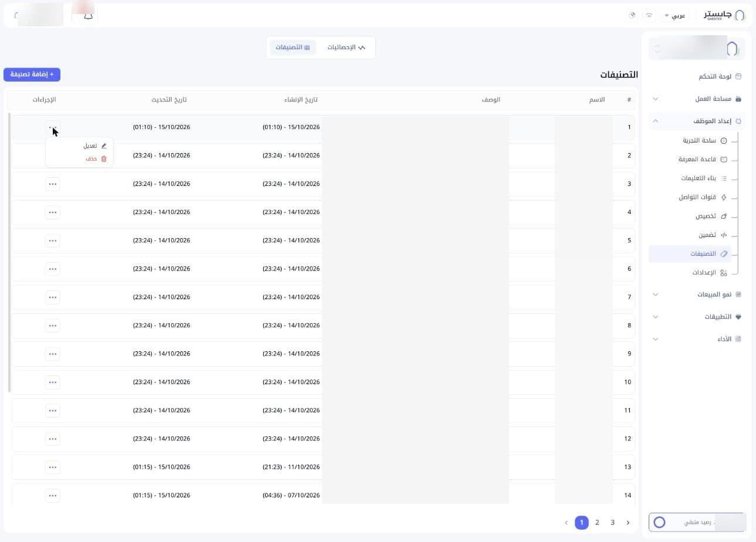This screenshot has height=542, width=756.
Task: Open the Knowledge Base (قاعدة المعرفة) link
Action: tap(697, 160)
